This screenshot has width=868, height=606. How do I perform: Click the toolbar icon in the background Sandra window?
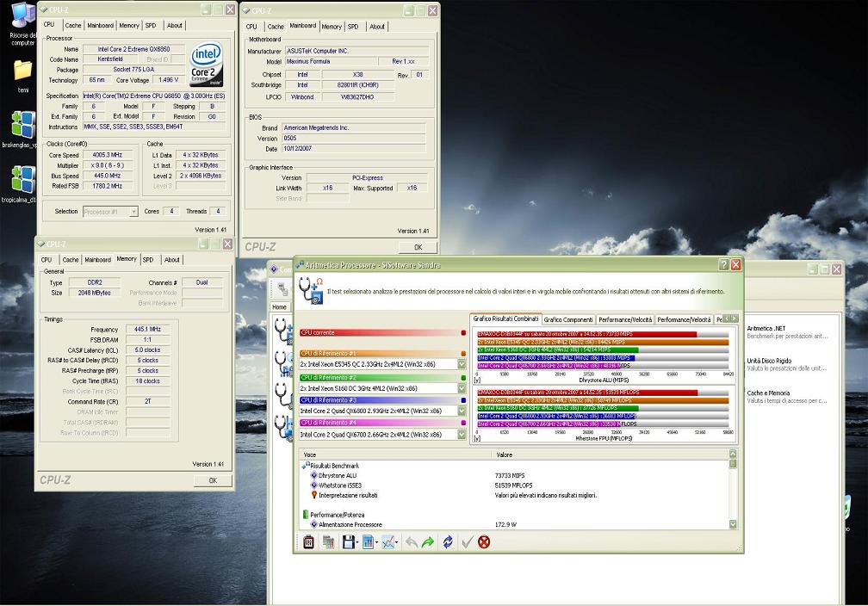[282, 288]
